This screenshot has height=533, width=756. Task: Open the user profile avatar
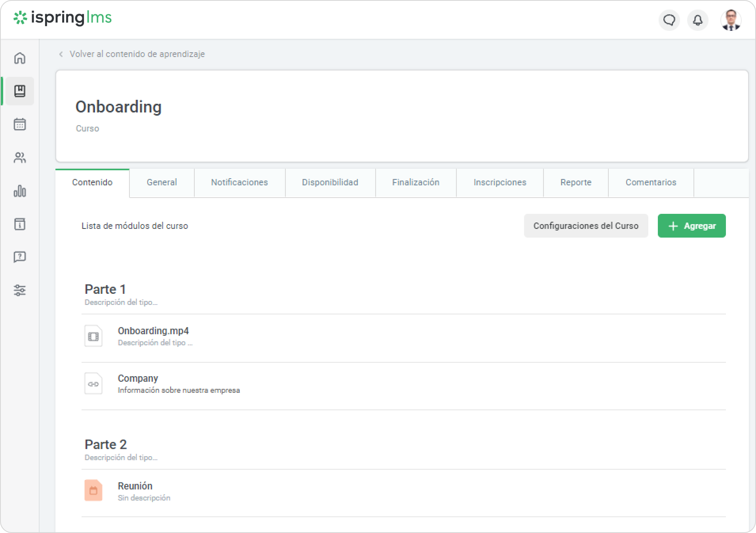click(731, 20)
